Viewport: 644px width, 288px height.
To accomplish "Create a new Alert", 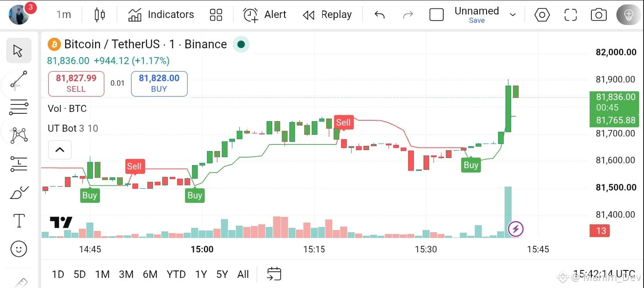I will pyautogui.click(x=265, y=15).
